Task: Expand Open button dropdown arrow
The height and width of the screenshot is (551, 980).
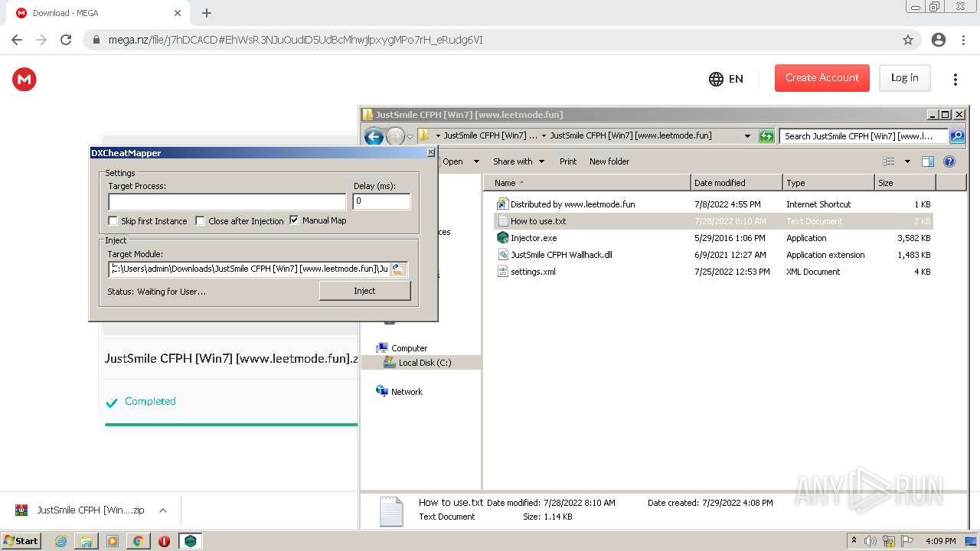Action: click(476, 161)
